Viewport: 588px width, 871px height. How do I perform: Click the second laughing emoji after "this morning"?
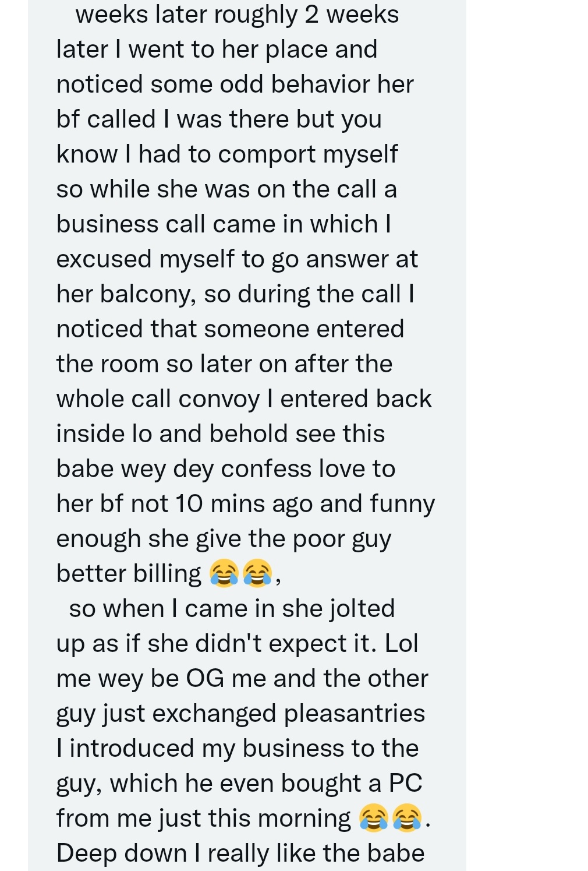tap(407, 817)
